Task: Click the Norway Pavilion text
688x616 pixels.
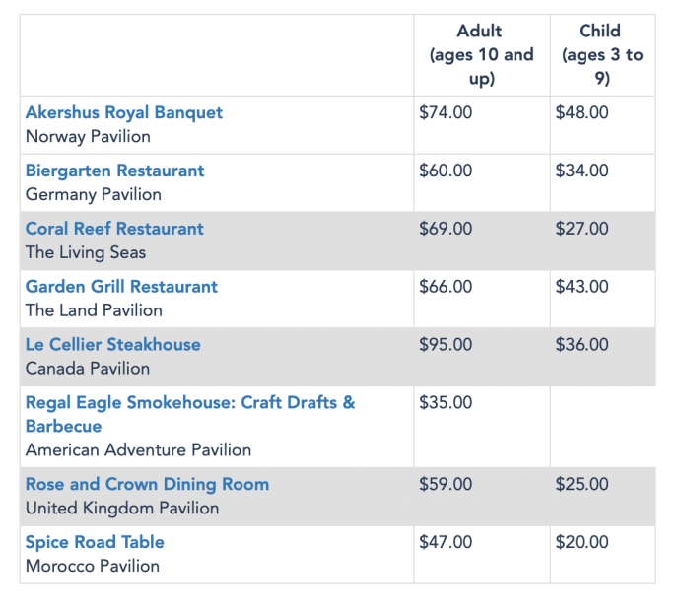Action: tap(88, 136)
